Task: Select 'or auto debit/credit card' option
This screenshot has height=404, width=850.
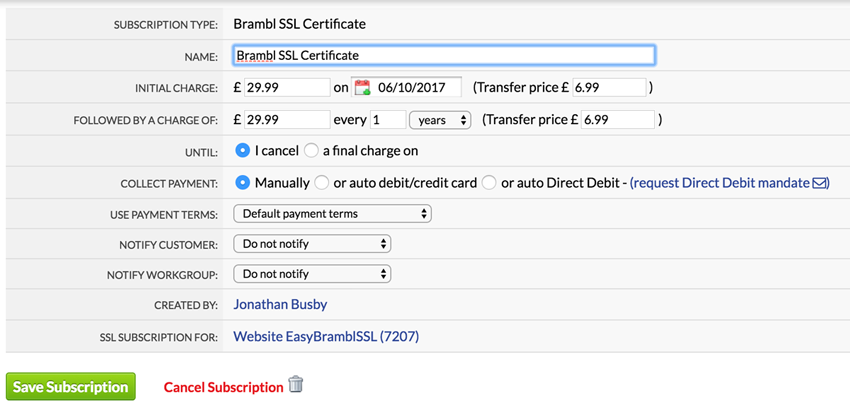Action: pos(321,183)
